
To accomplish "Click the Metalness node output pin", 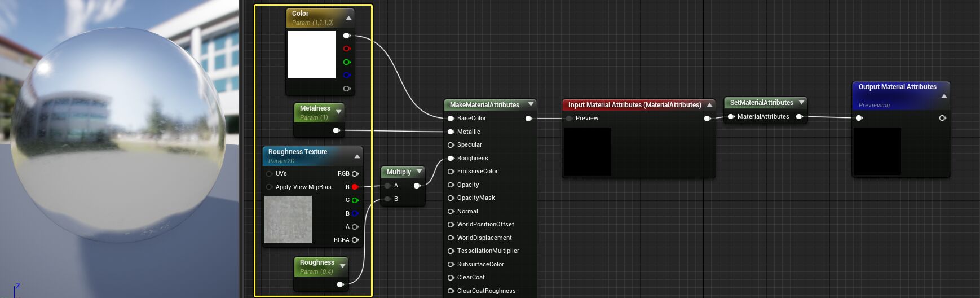I will point(336,130).
